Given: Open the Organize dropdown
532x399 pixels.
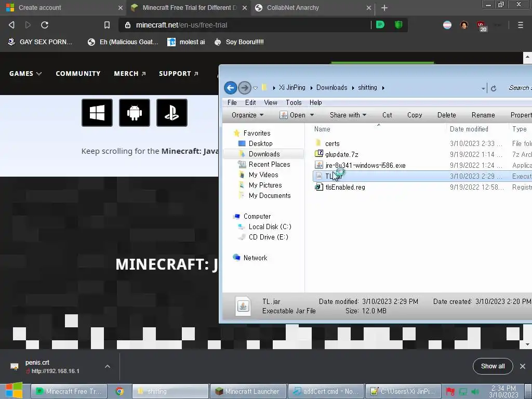Looking at the screenshot, I should pos(247,115).
